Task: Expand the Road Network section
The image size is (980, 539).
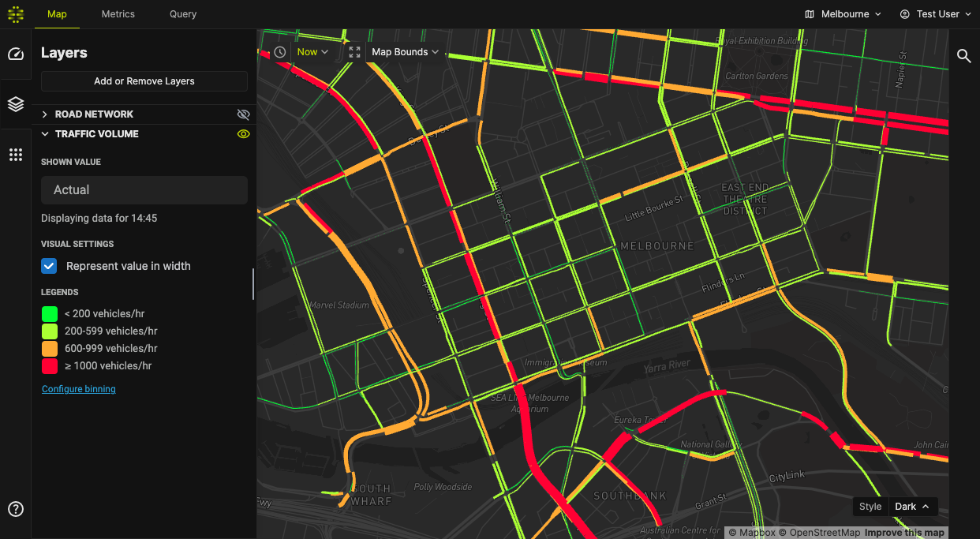Action: click(x=45, y=114)
